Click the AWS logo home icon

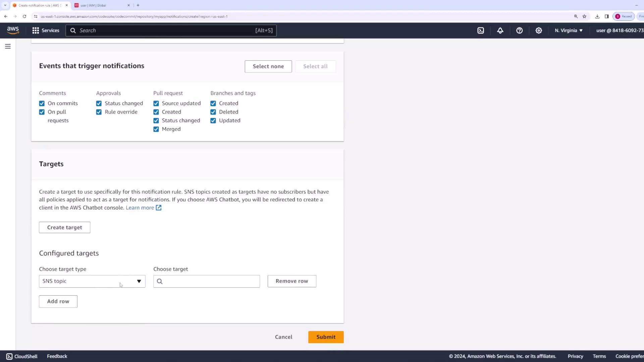[x=13, y=30]
